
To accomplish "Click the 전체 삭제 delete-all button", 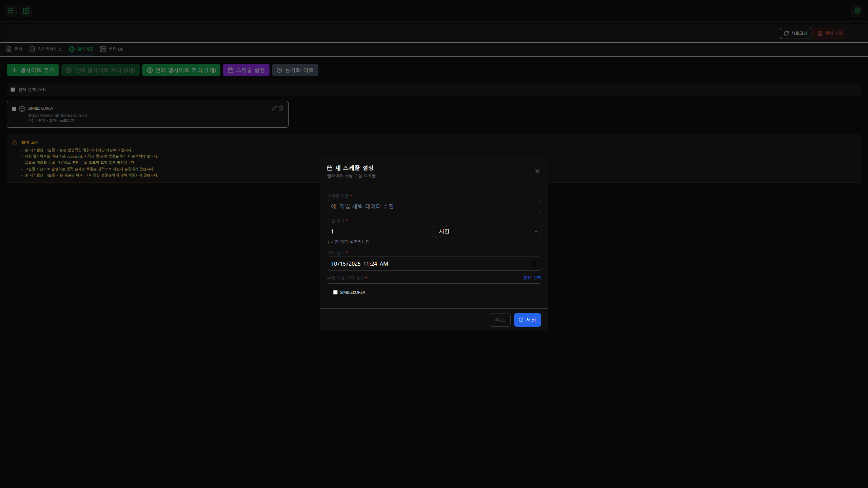I will 829,33.
